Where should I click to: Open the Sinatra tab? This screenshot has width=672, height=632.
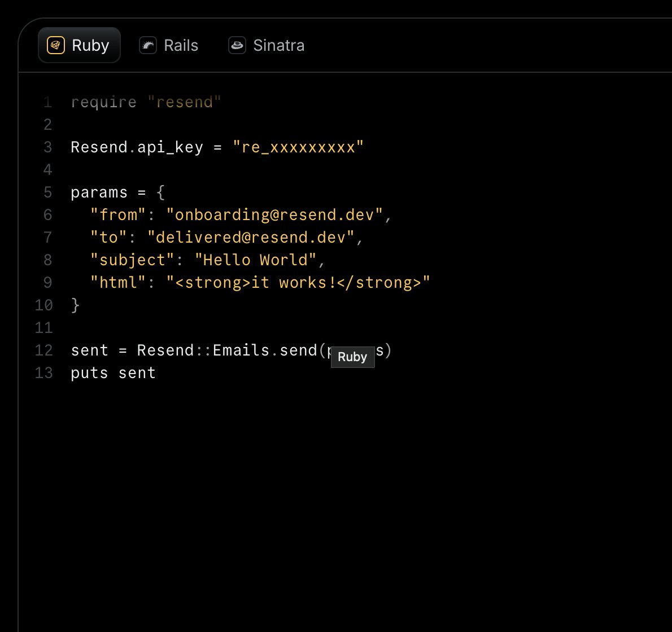266,45
